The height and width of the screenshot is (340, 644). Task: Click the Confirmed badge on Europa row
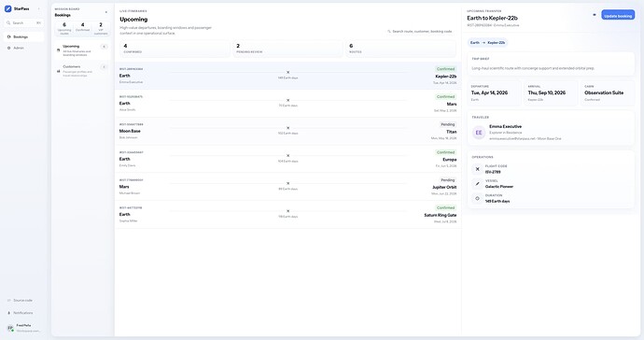[445, 152]
